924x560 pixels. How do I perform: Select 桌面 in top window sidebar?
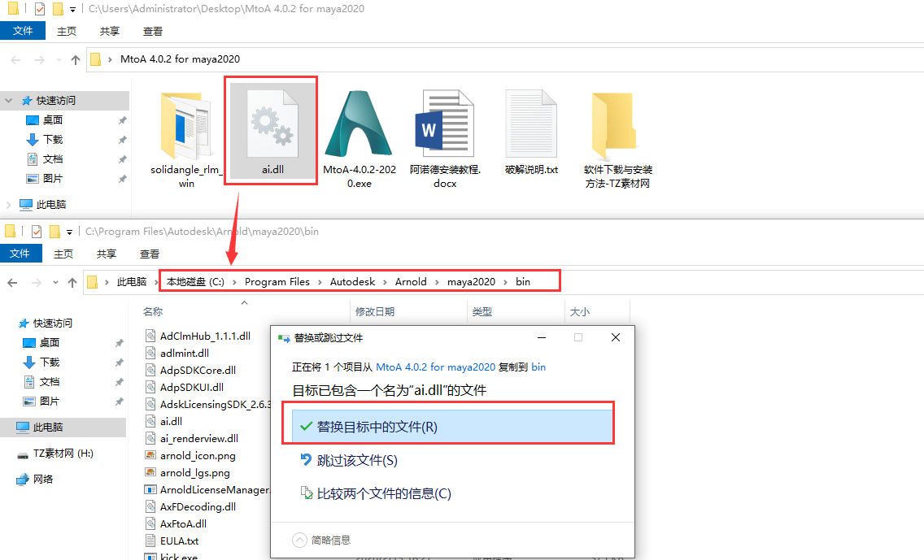tap(52, 120)
